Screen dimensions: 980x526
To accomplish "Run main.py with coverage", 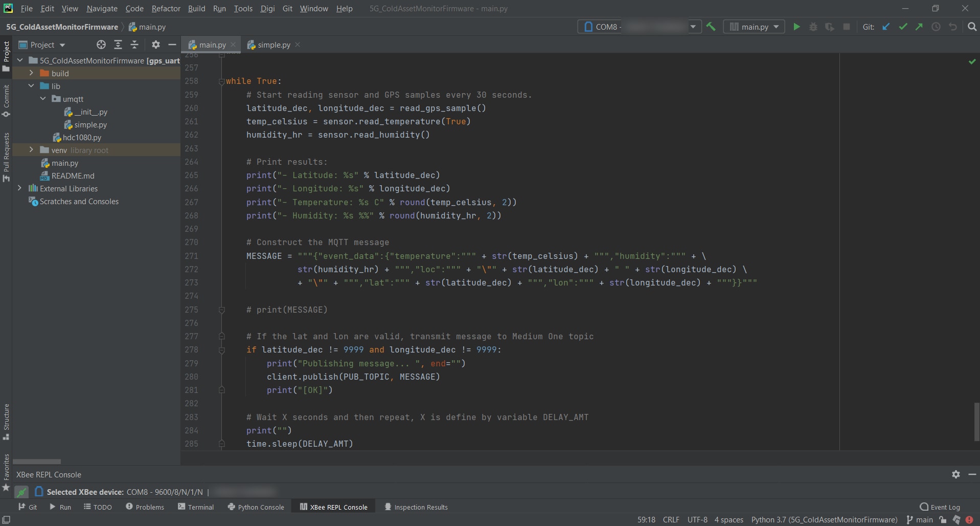I will [829, 27].
